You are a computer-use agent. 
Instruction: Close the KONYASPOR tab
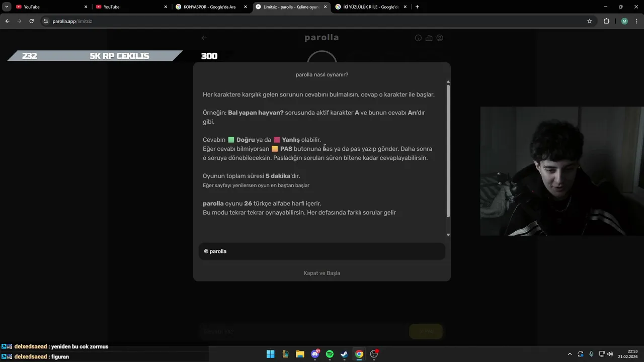point(246,7)
